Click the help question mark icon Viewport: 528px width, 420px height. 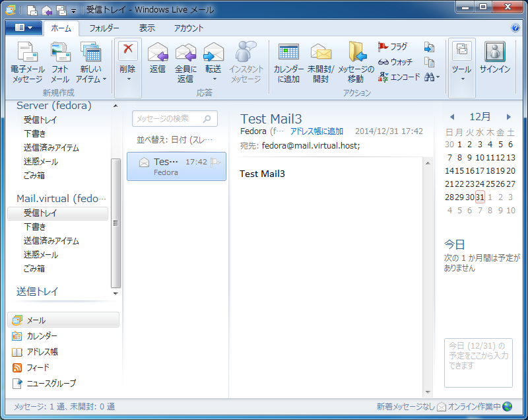point(515,28)
